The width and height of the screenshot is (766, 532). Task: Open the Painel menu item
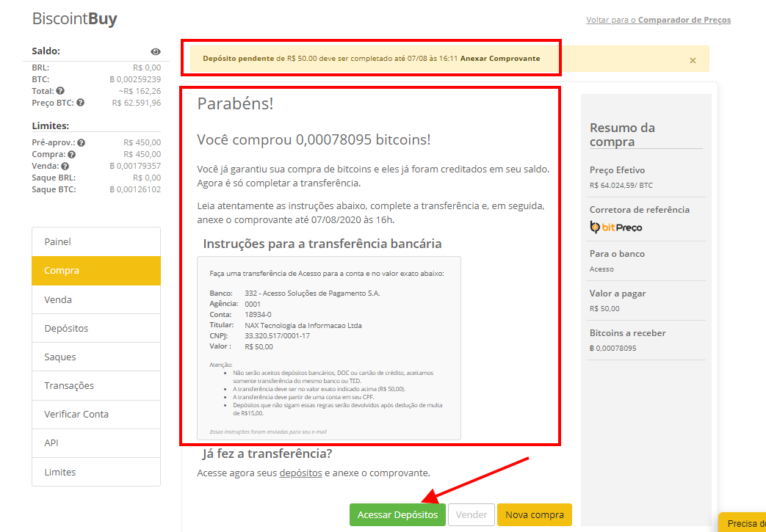(96, 241)
